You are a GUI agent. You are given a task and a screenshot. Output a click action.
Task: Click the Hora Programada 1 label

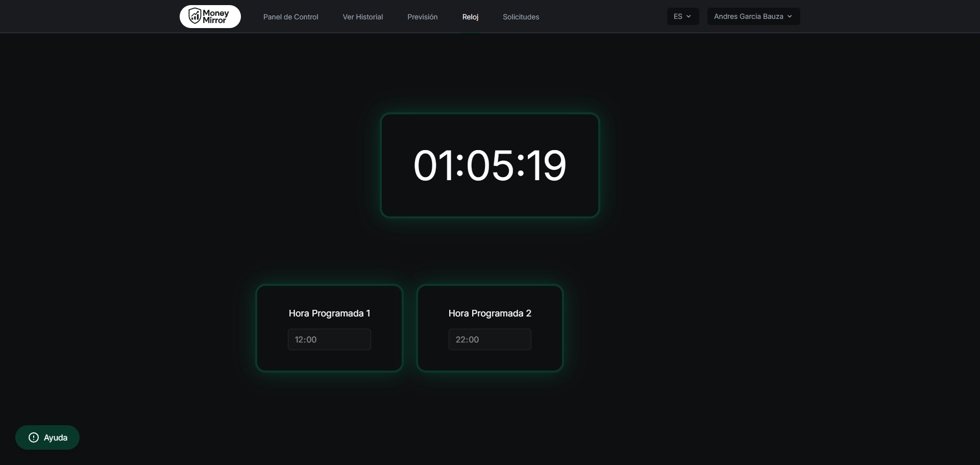[x=329, y=313]
